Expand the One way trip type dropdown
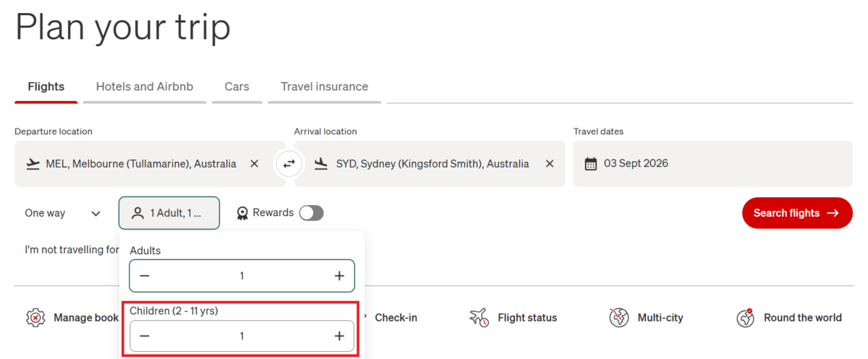868x359 pixels. pyautogui.click(x=63, y=213)
